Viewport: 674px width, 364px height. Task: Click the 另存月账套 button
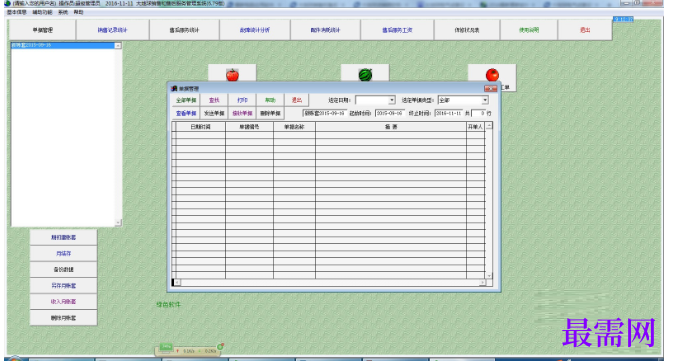point(63,285)
